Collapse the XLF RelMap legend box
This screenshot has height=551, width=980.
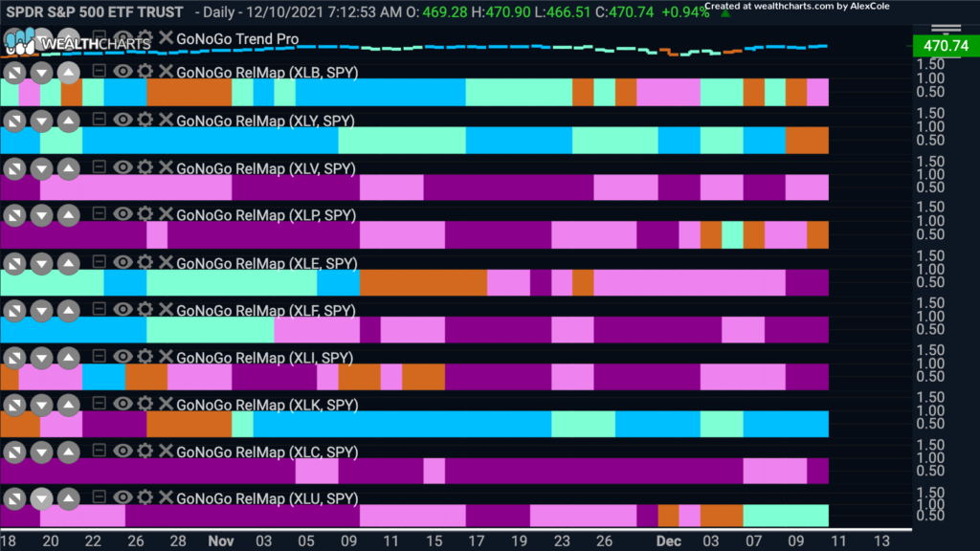[99, 308]
